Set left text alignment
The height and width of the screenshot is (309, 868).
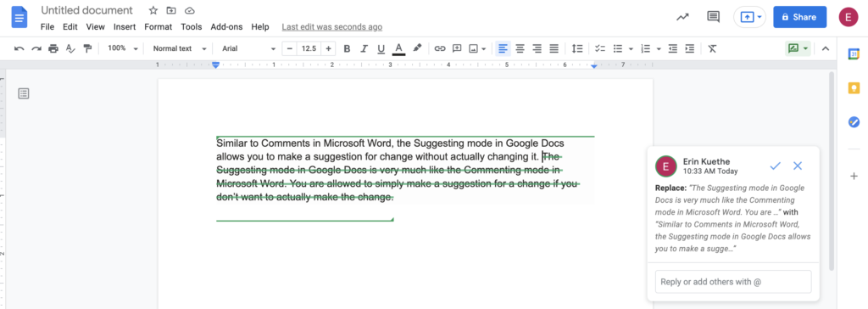click(x=503, y=49)
